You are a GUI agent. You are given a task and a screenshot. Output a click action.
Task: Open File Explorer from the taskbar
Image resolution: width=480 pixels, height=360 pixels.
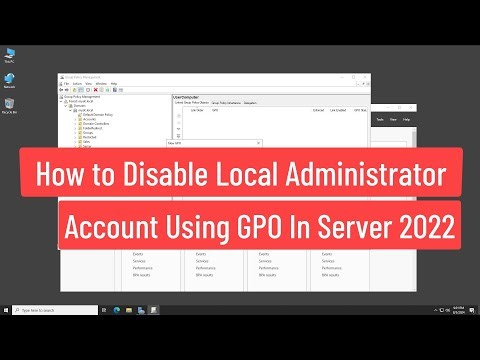coord(129,310)
